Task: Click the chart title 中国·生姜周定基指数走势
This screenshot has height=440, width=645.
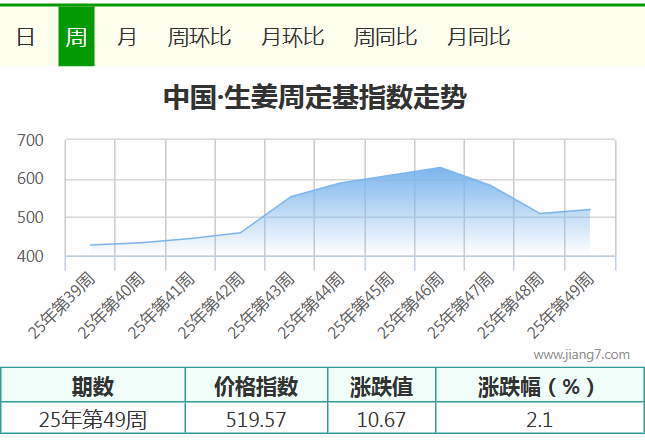Action: [315, 98]
